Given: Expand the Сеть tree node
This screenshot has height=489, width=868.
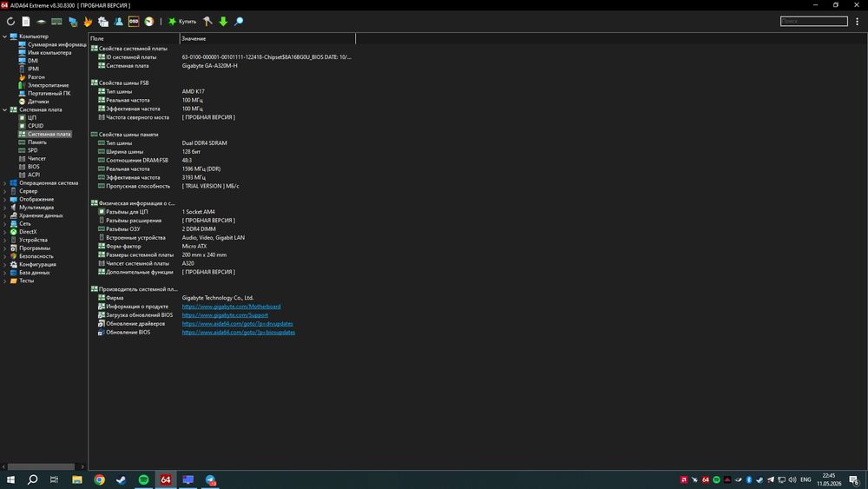Looking at the screenshot, I should coord(5,224).
